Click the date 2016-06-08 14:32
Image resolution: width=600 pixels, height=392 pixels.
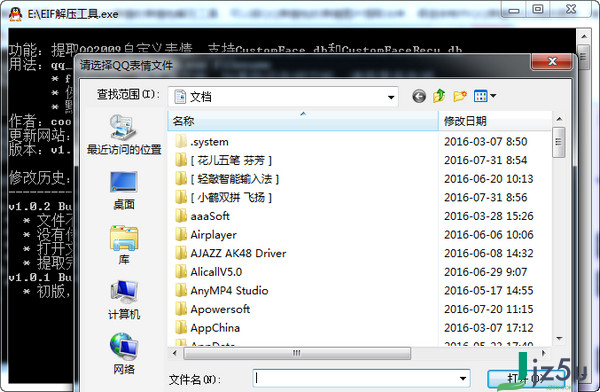(x=489, y=253)
